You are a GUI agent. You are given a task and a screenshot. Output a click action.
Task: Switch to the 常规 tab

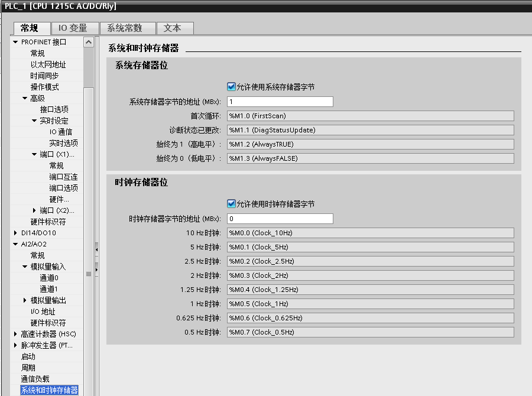32,28
